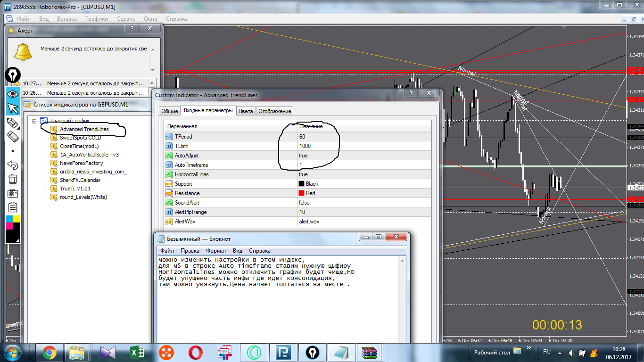Viewport: 644px width, 362px height.
Task: Click the Google Chrome taskbar icon
Action: point(50,353)
